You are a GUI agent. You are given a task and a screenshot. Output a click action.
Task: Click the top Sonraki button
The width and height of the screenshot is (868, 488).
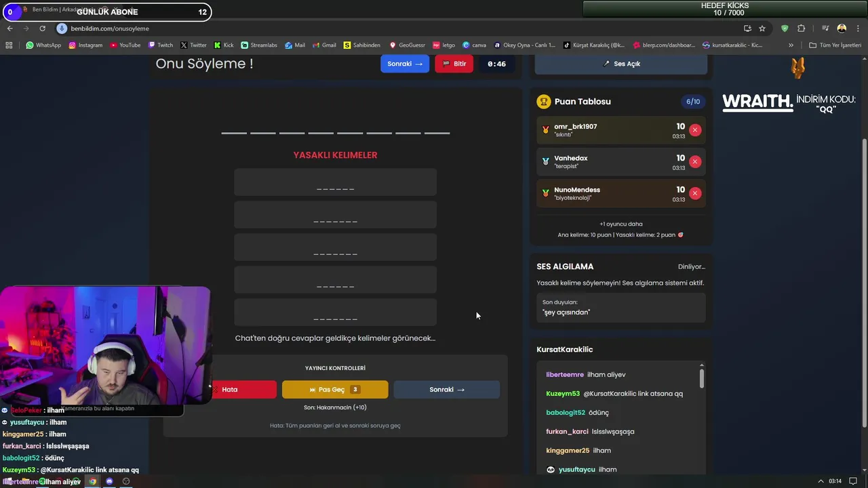[x=405, y=64]
